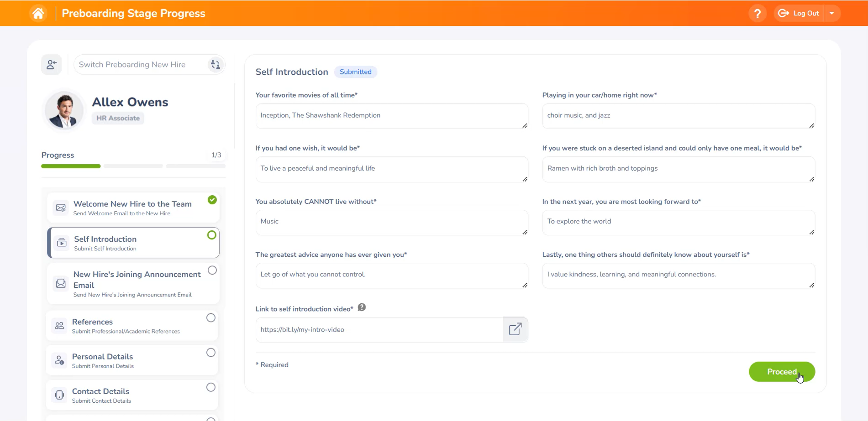The height and width of the screenshot is (421, 868).
Task: Click the self introduction video link field
Action: [379, 330]
